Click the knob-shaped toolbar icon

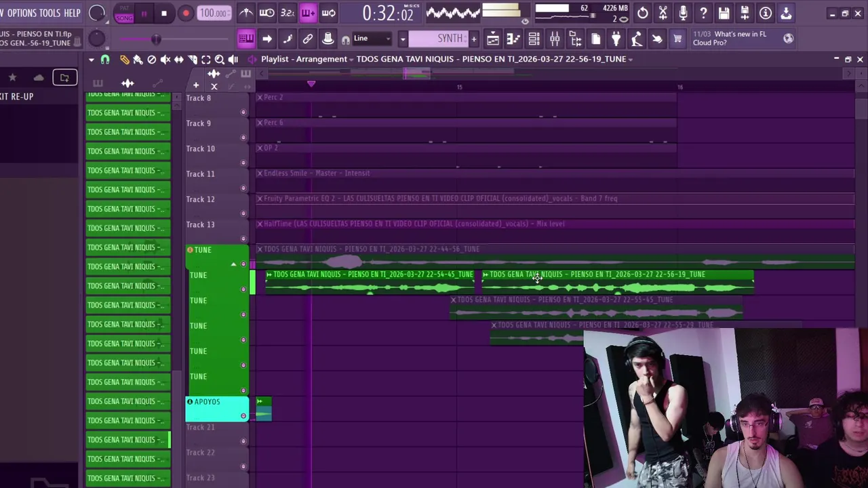[328, 39]
